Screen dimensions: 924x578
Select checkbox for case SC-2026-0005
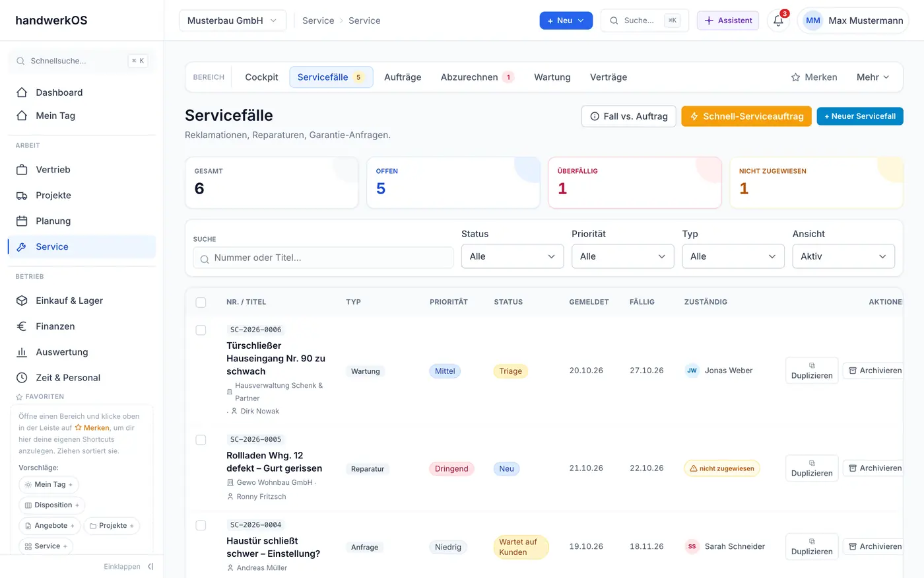[x=201, y=440]
